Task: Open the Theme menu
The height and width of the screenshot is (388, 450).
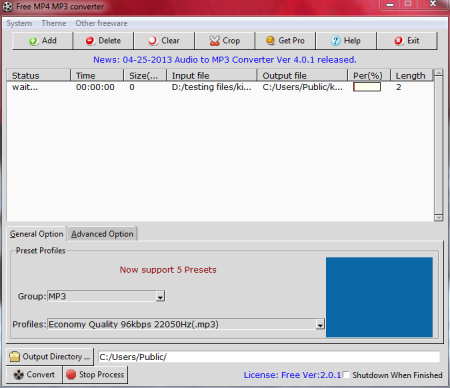Action: (x=54, y=23)
